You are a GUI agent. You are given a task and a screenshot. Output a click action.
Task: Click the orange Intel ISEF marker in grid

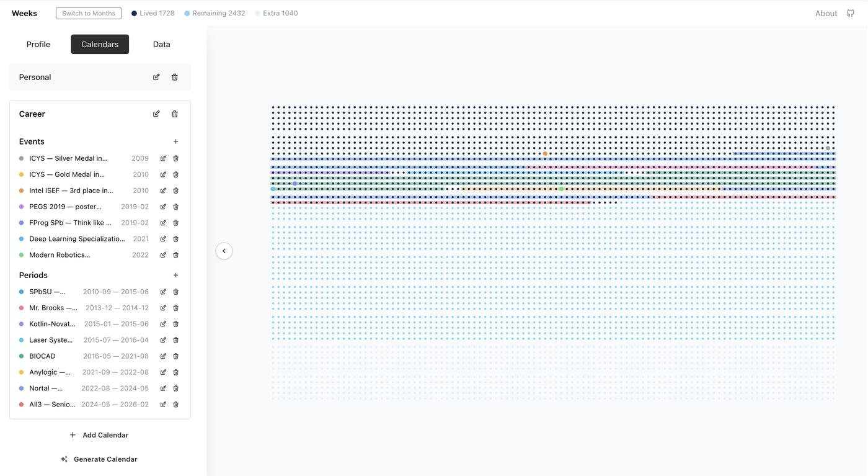[545, 153]
